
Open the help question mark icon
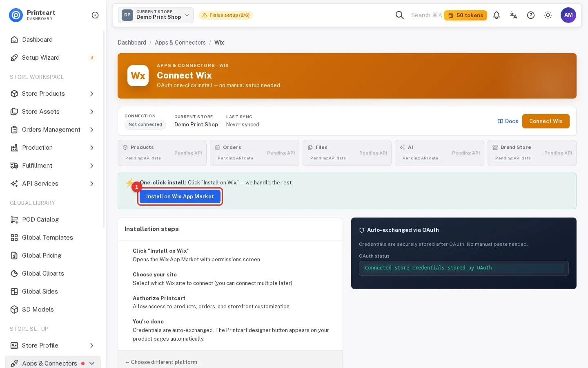[x=531, y=15]
